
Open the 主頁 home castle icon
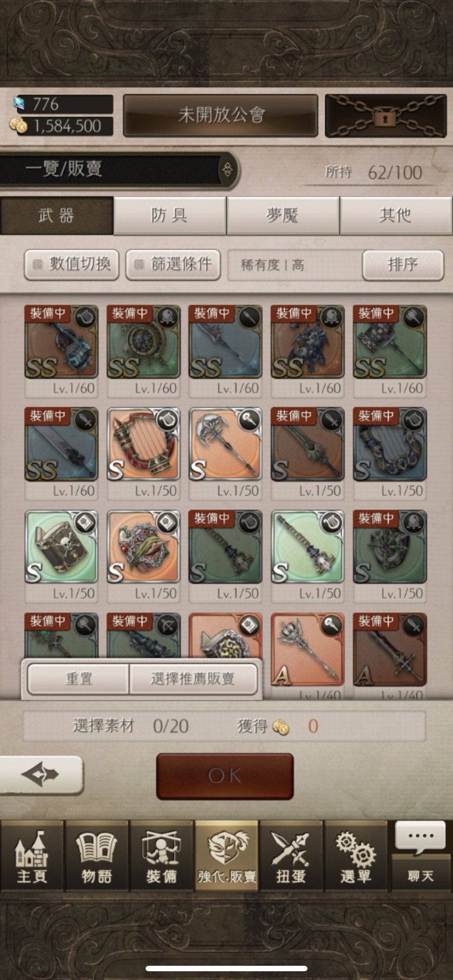tap(32, 856)
